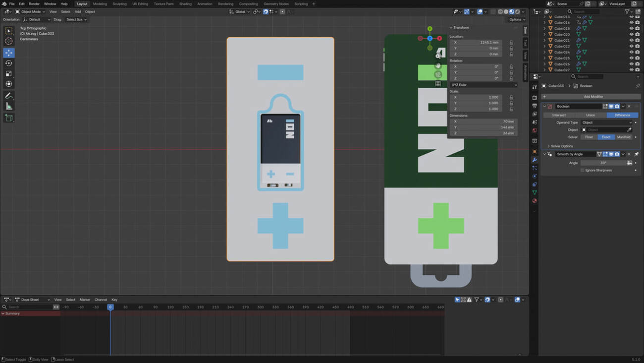The height and width of the screenshot is (363, 644).
Task: Open the XYZ Euler rotation mode dropdown
Action: [x=483, y=85]
